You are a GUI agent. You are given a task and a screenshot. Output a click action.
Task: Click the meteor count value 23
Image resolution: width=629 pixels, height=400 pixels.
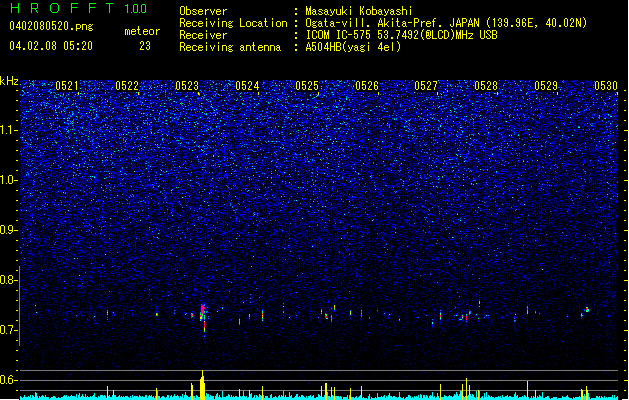pos(145,46)
